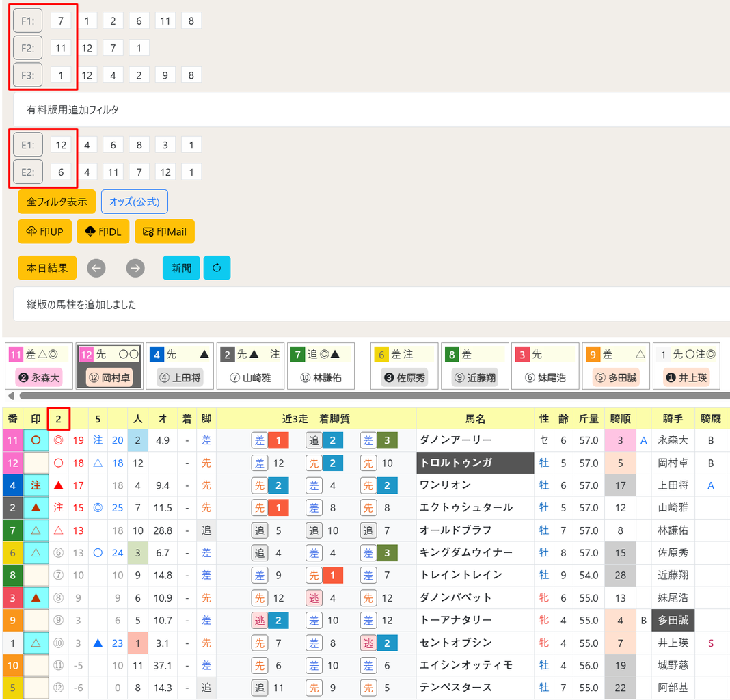Click the horse cards horizontal scrollbar track
The image size is (730, 700).
[x=375, y=396]
